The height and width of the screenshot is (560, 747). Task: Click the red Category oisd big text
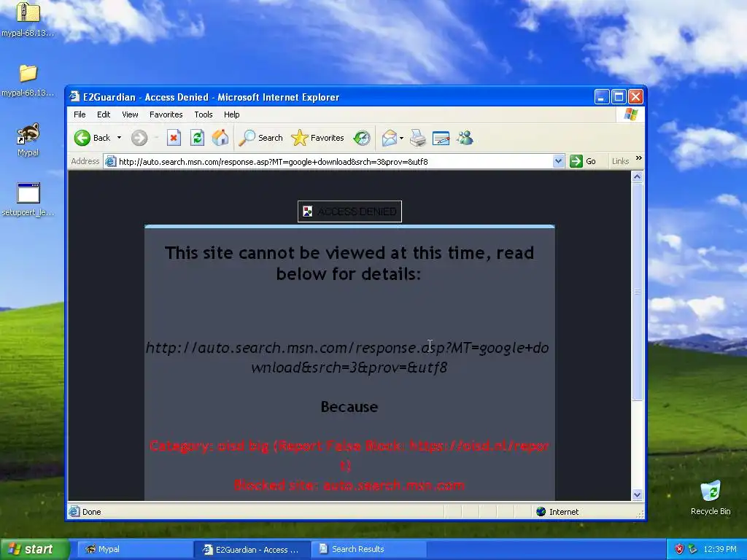click(349, 455)
